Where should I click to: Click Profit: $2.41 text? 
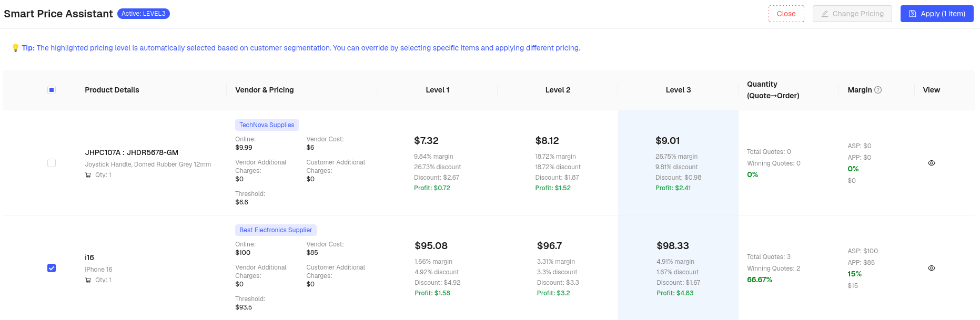(x=673, y=188)
